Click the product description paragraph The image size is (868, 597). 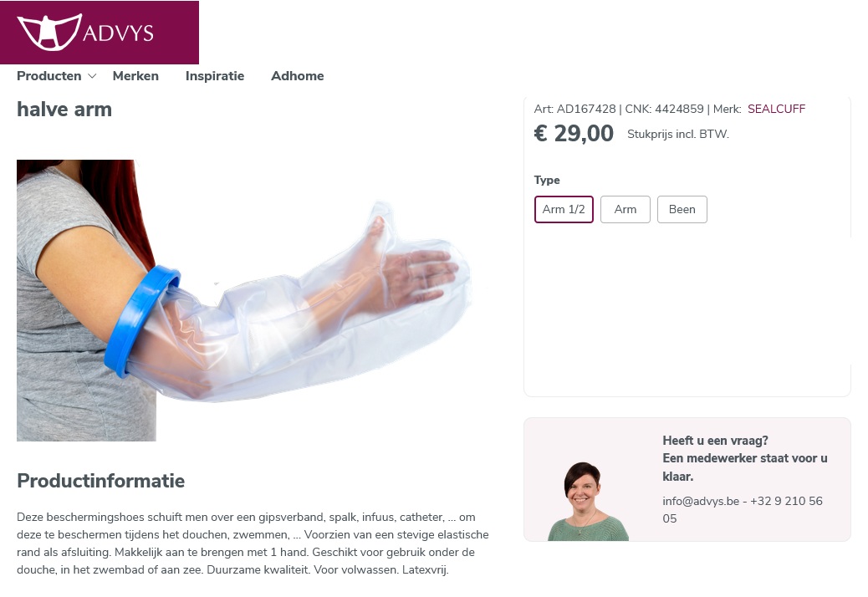253,543
